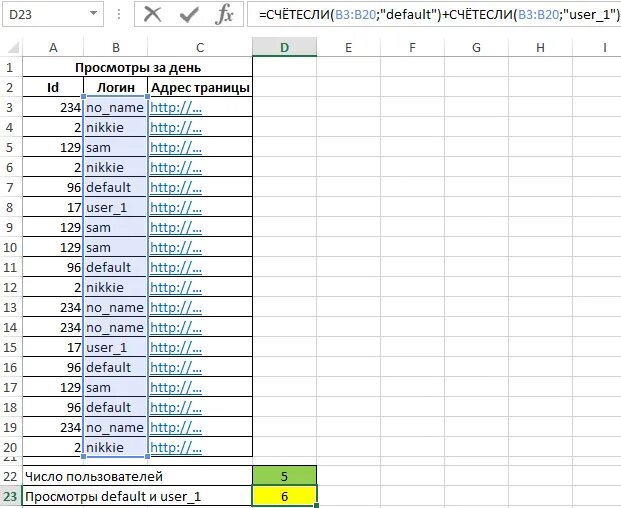Select column B header

[116, 48]
